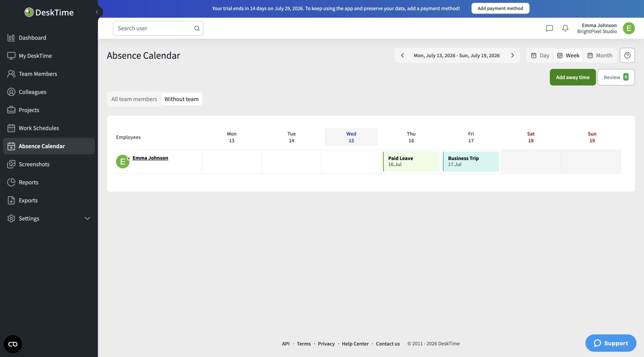644x357 pixels.
Task: Open the Dashboard page
Action: [49, 38]
